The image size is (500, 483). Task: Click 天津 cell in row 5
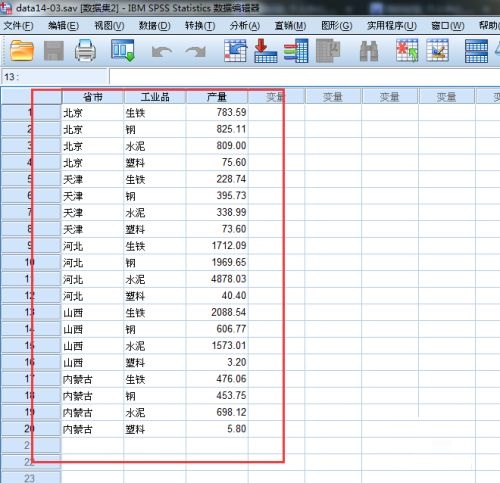pos(93,179)
